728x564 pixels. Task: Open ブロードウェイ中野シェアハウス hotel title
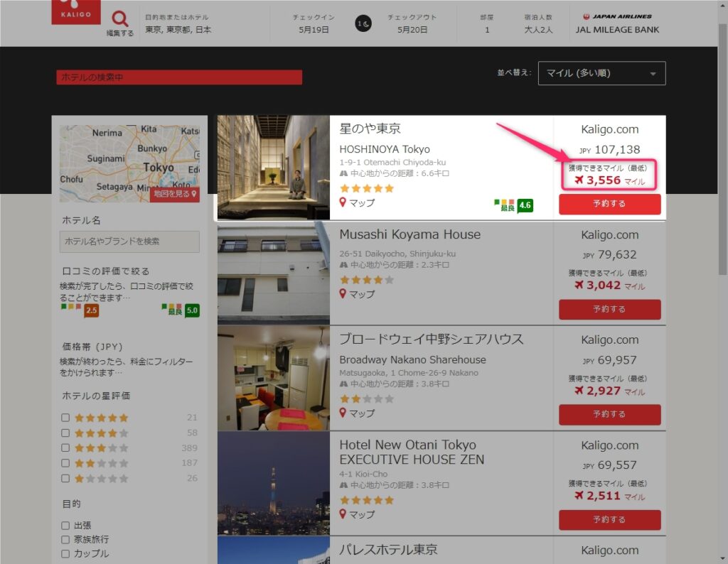tap(432, 339)
